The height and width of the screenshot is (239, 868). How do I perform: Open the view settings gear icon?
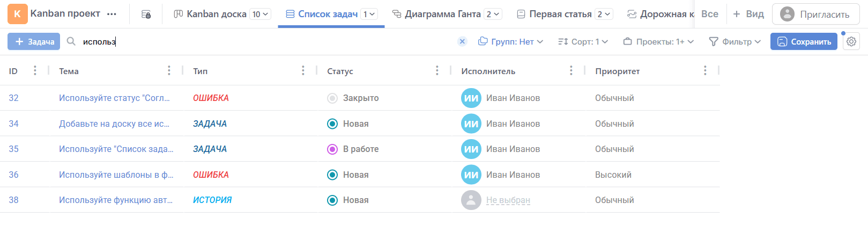pos(851,41)
